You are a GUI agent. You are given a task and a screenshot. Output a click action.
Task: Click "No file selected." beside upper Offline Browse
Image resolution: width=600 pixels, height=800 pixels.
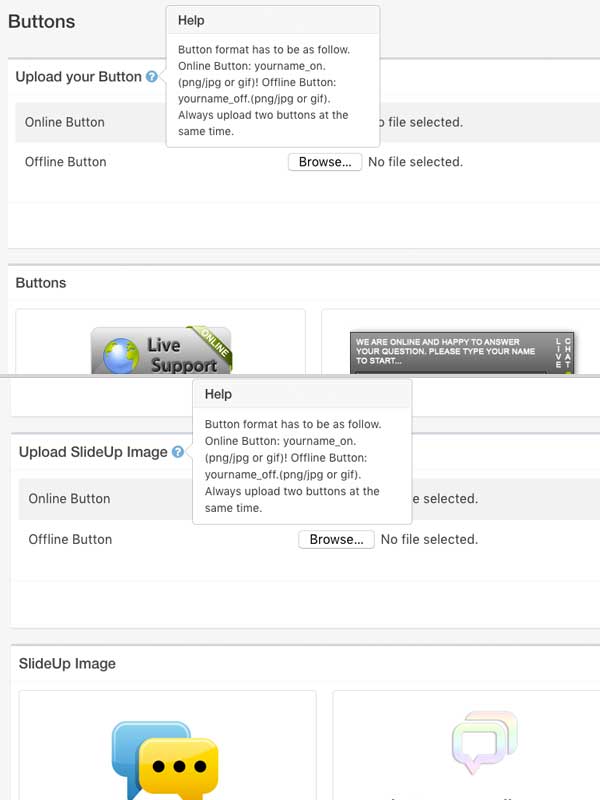point(415,162)
